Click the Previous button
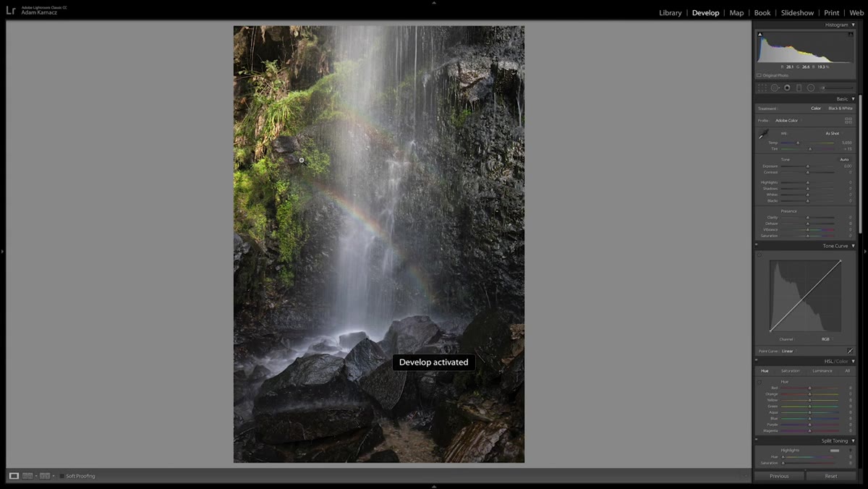868x489 pixels. point(779,476)
